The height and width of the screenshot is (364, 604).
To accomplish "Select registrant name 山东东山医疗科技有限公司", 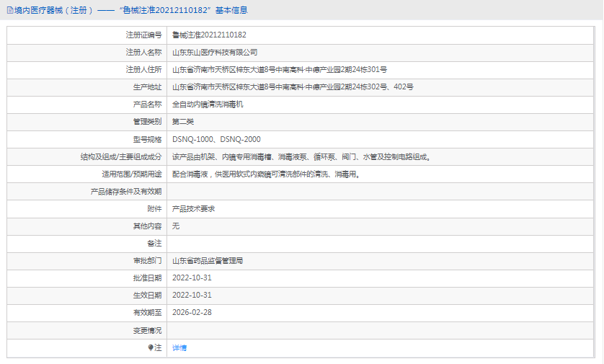I will click(215, 53).
